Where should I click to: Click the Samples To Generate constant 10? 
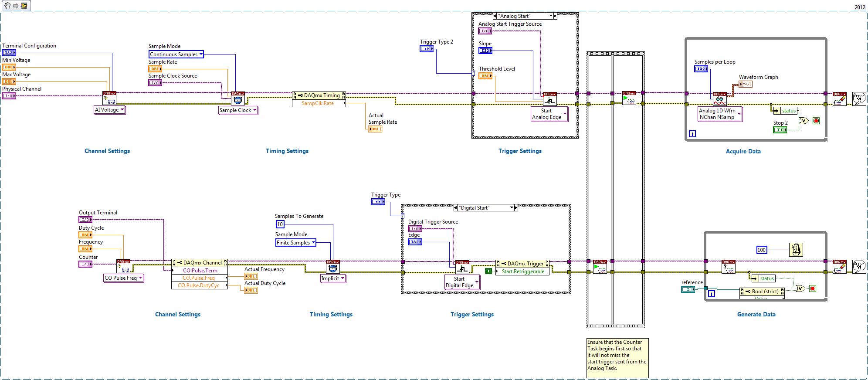280,224
